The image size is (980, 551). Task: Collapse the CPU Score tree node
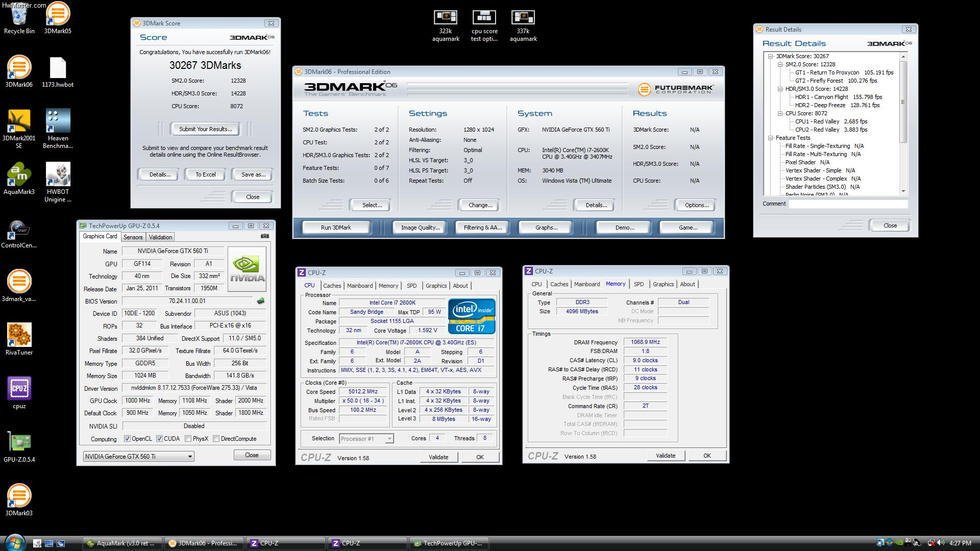click(780, 113)
